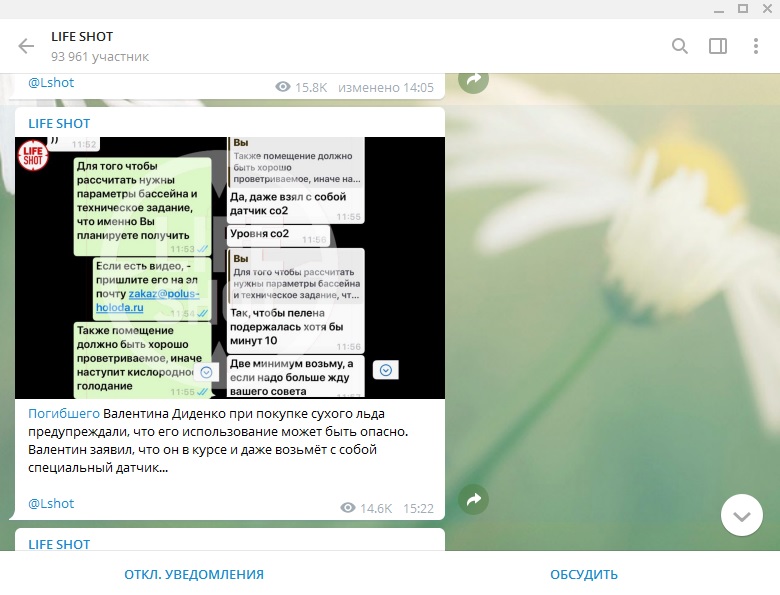Viewport: 780px width, 595px height.
Task: Click LIFE SHOT channel title in header
Action: (82, 37)
